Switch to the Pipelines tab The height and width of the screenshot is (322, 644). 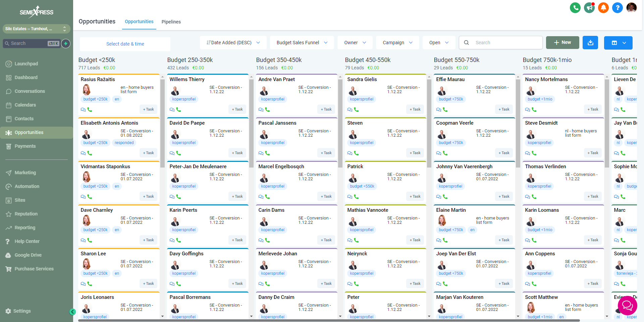[171, 22]
